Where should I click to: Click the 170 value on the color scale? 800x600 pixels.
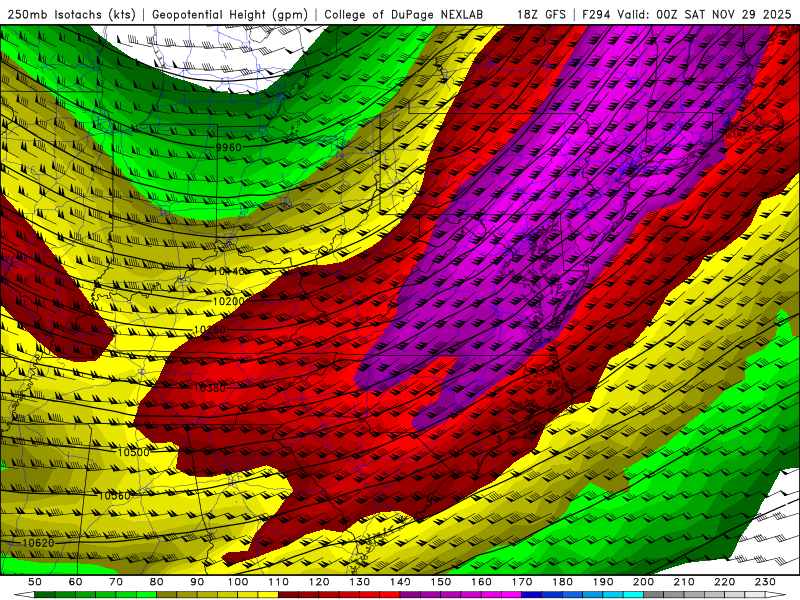pos(522,582)
